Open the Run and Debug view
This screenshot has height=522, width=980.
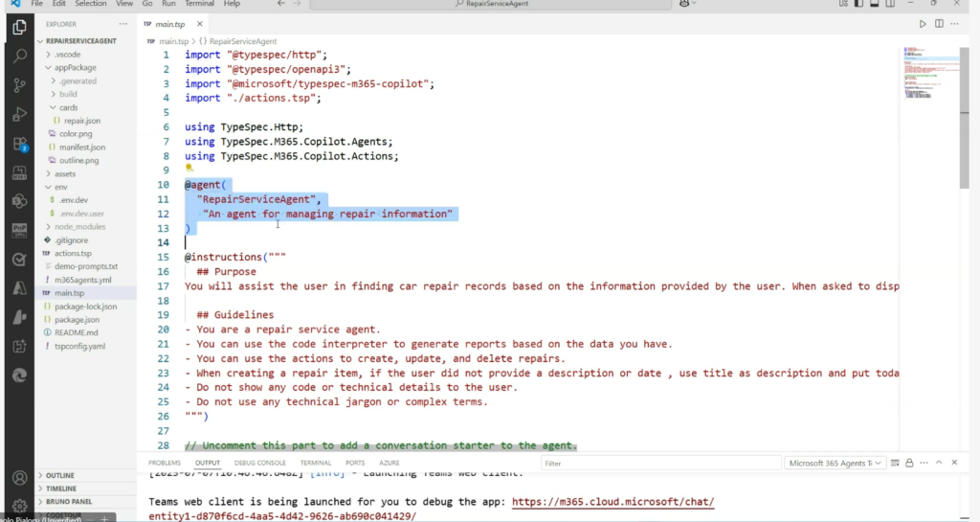coord(19,114)
